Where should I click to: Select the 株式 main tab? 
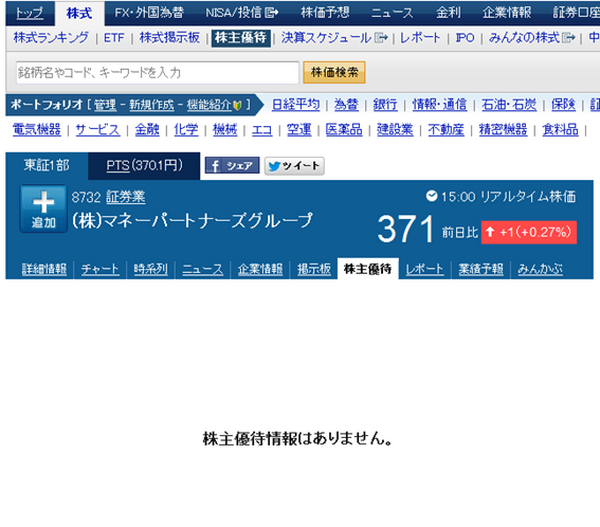tap(79, 13)
